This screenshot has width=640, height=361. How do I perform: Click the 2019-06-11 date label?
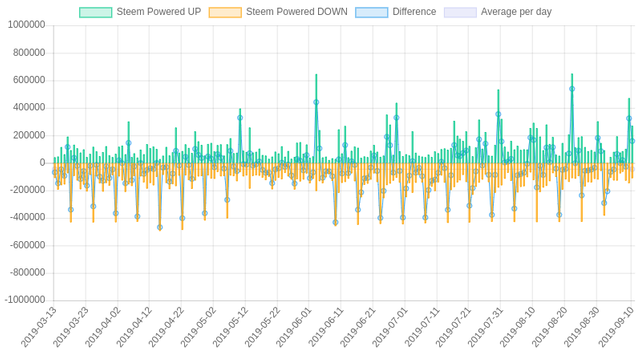(326, 327)
